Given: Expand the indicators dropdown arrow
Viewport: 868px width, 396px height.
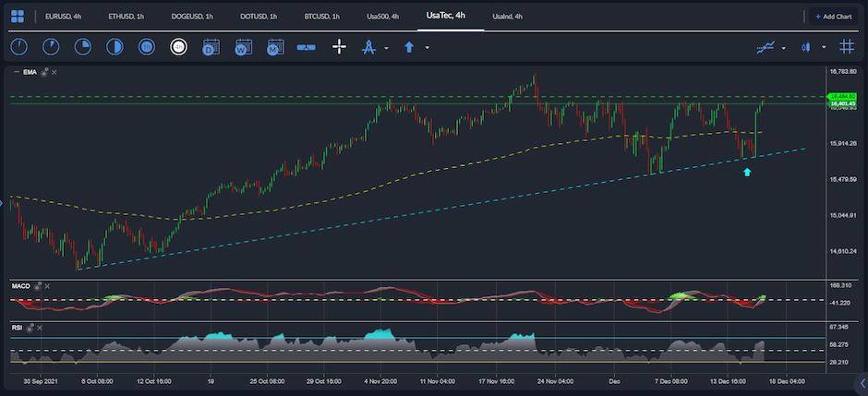Looking at the screenshot, I should click(783, 48).
